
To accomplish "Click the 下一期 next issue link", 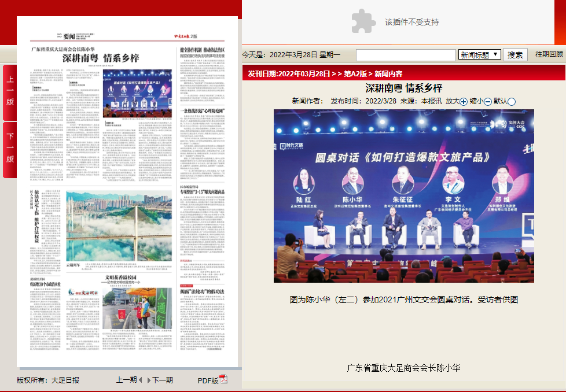I will [163, 380].
